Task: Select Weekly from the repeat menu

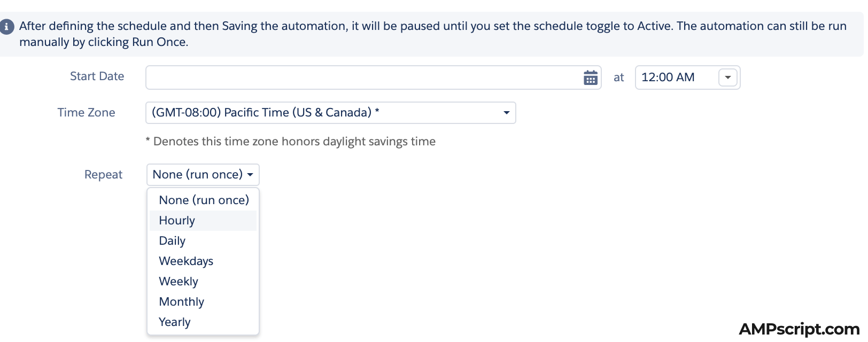Action: coord(178,281)
